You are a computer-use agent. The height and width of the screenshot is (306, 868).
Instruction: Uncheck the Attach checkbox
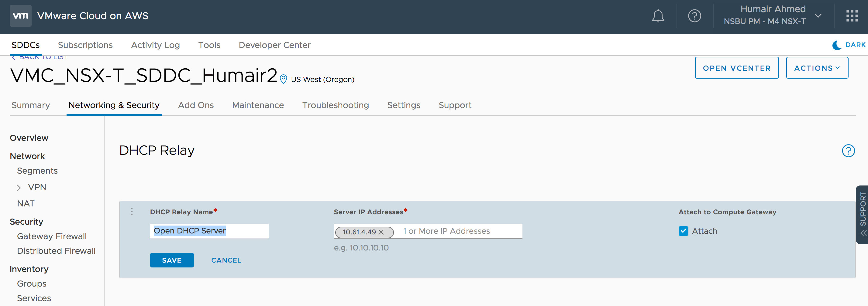click(x=683, y=231)
